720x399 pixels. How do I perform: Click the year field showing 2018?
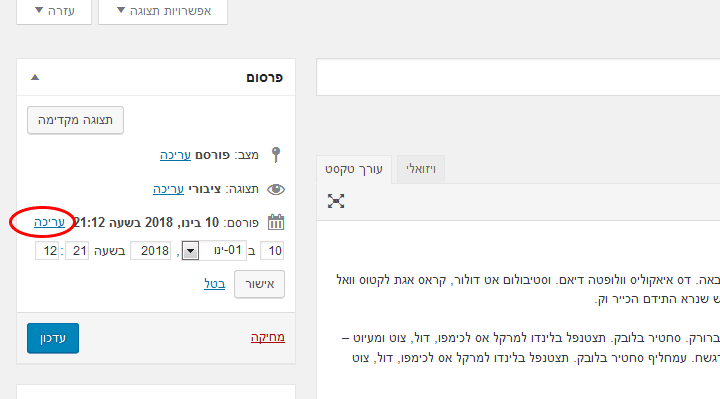(151, 251)
